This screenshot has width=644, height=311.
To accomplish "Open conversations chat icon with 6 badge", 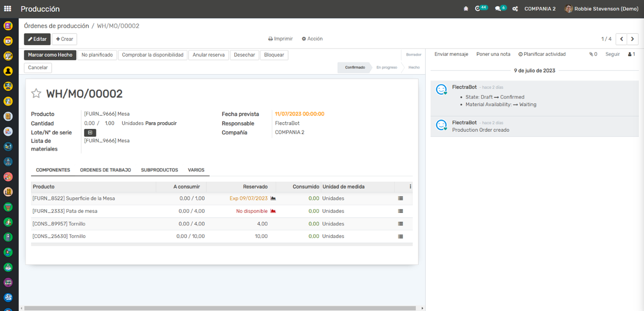I will pos(498,8).
